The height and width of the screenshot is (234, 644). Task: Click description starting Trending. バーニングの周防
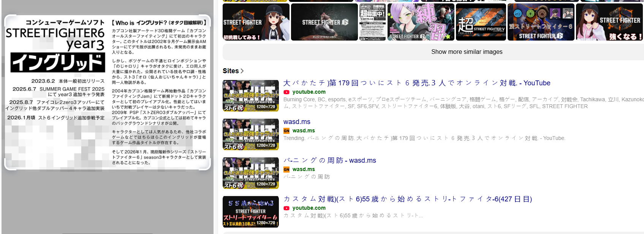click(x=424, y=138)
